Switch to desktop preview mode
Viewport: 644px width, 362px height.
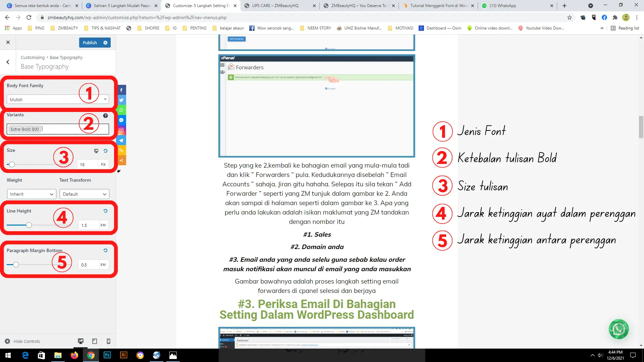coord(80,341)
